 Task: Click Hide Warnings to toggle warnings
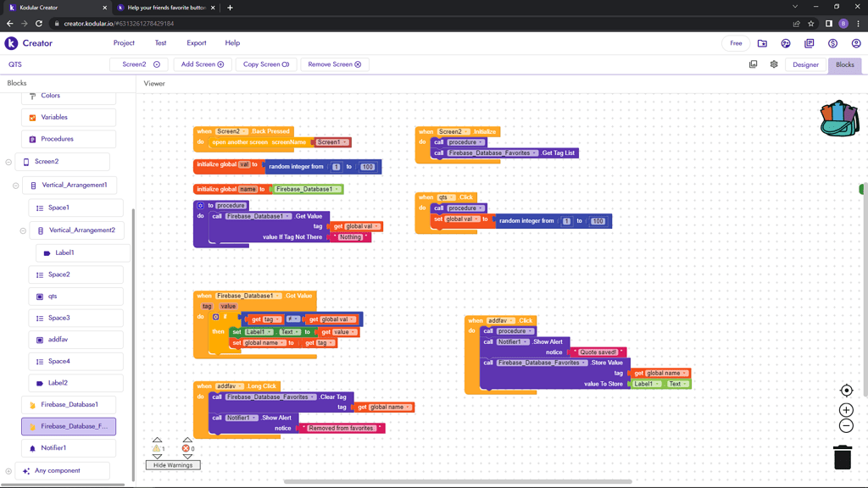(173, 465)
